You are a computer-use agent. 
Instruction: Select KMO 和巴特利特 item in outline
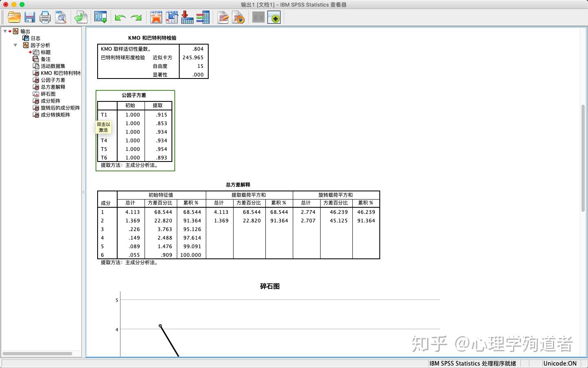point(60,73)
